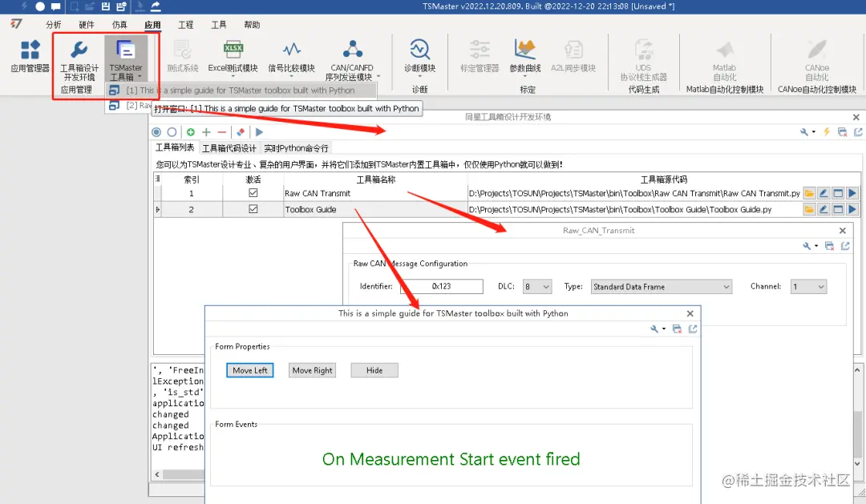The height and width of the screenshot is (504, 866).
Task: Show window for Toolbox Guide row
Action: coord(838,209)
